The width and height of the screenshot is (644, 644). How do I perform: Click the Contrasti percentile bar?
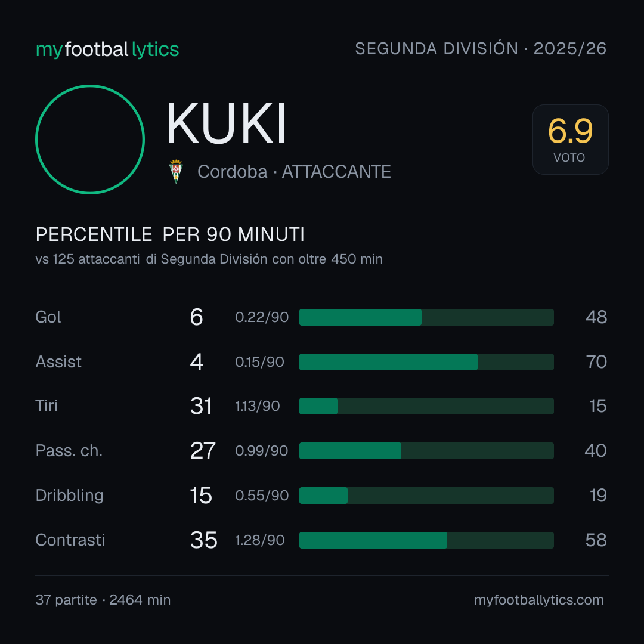click(426, 540)
